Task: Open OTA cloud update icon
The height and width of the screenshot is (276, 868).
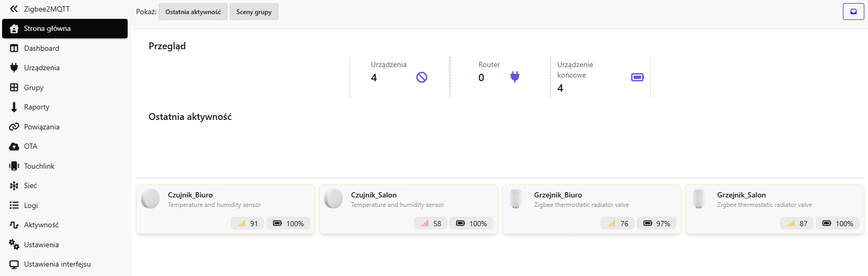Action: coord(14,146)
